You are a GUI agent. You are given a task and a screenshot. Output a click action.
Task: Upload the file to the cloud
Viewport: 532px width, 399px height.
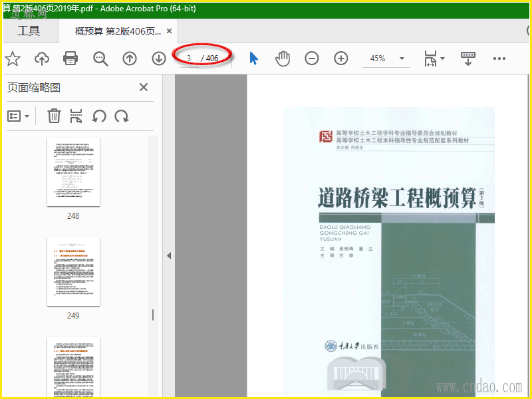(x=42, y=59)
